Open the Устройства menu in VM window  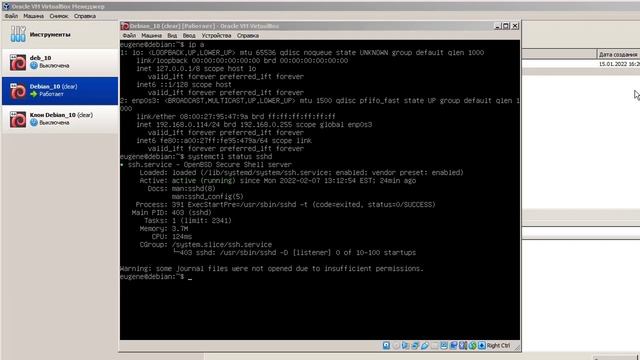point(216,36)
